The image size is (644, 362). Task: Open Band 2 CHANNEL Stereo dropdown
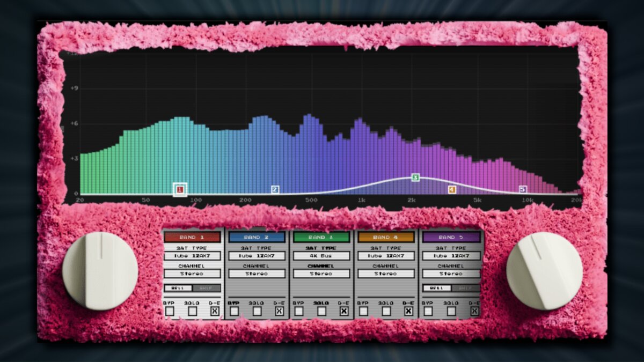pyautogui.click(x=257, y=274)
